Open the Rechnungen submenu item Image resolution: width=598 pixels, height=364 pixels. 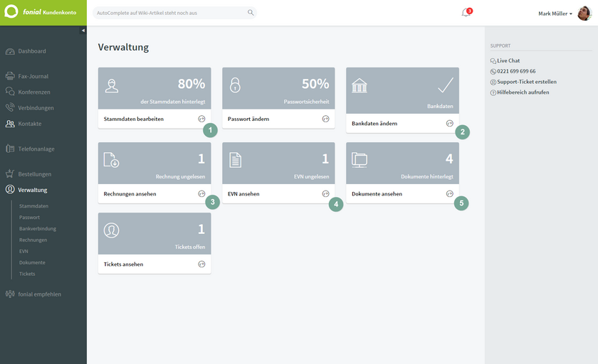(x=33, y=240)
